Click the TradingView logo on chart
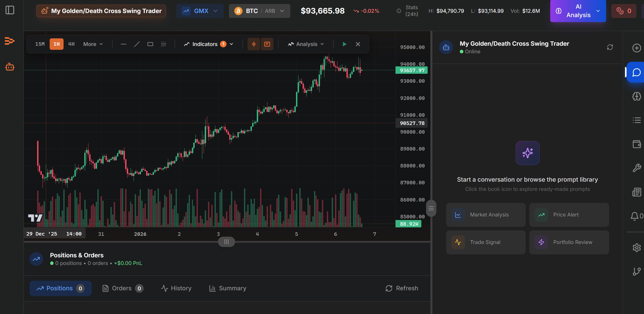The height and width of the screenshot is (314, 644). pos(35,218)
